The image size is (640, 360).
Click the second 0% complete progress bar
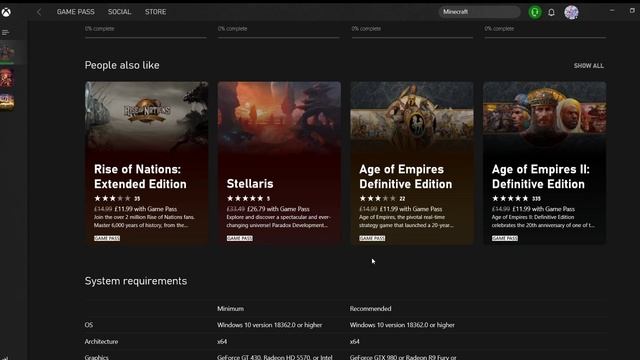[278, 38]
